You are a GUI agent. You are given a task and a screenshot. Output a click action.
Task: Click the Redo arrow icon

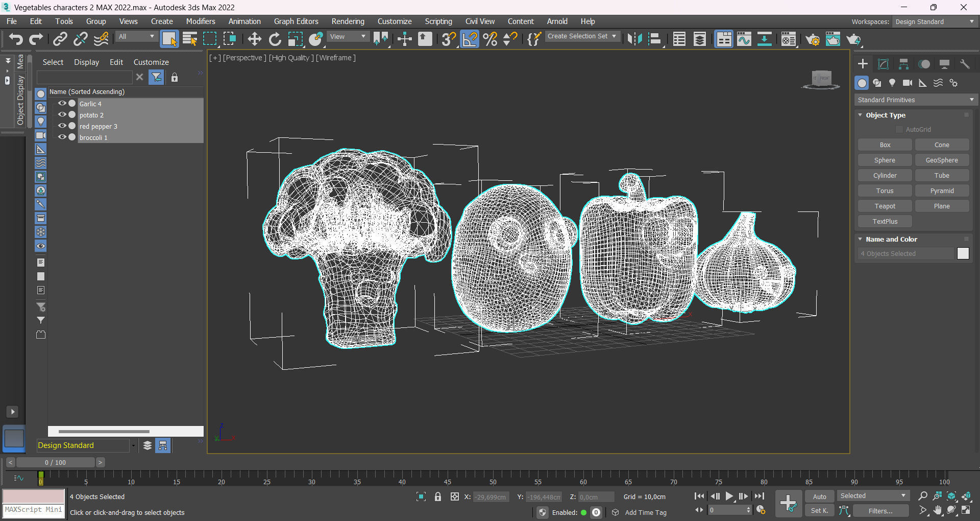pos(36,39)
